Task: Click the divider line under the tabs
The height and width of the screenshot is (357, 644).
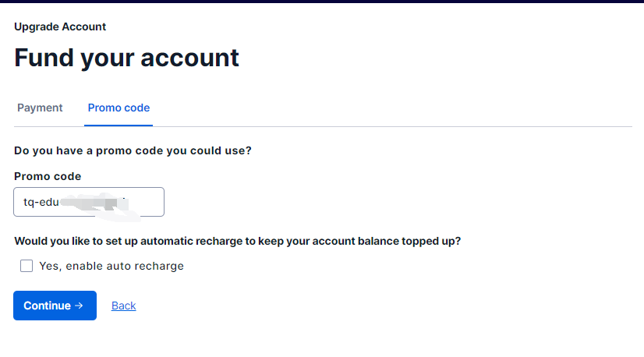Action: pyautogui.click(x=390, y=126)
